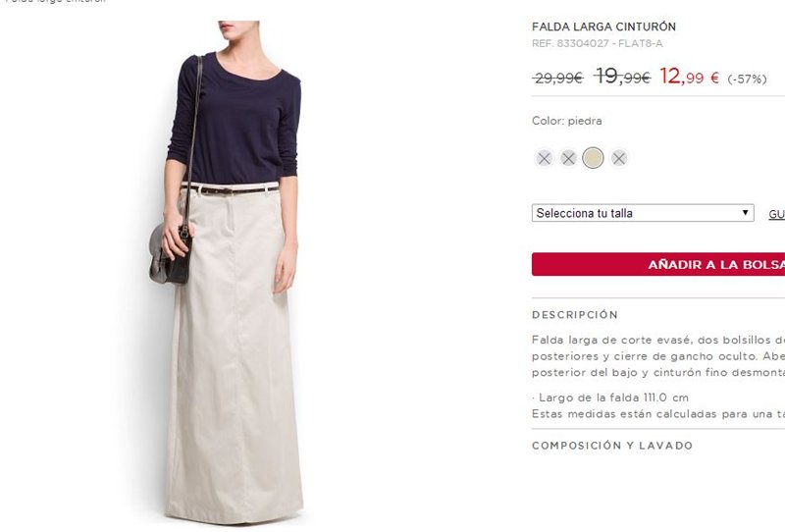Screen dimensions: 785x532
Task: Click the 'REF. 83304027 - FLAT8-A' reference text
Action: coord(598,43)
